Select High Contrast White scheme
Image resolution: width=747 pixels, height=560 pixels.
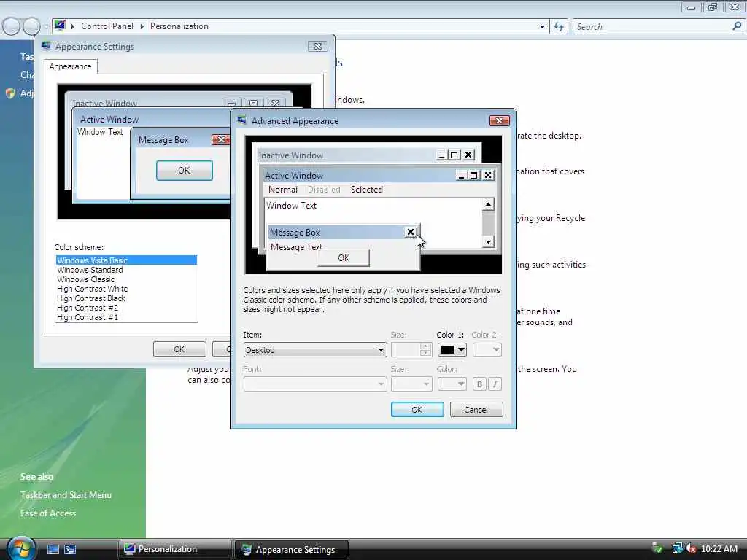(x=126, y=289)
